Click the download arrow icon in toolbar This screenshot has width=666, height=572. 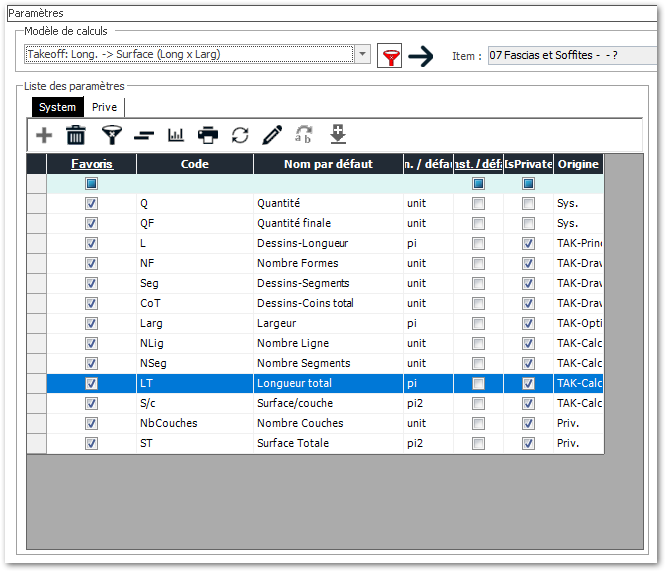pos(338,134)
